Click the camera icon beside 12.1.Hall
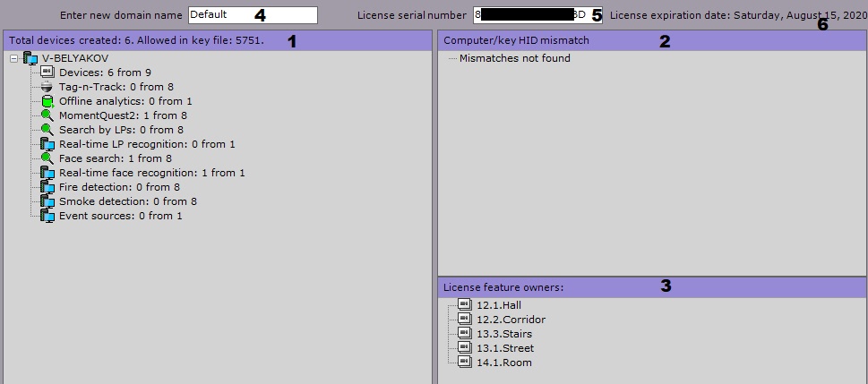 [465, 305]
